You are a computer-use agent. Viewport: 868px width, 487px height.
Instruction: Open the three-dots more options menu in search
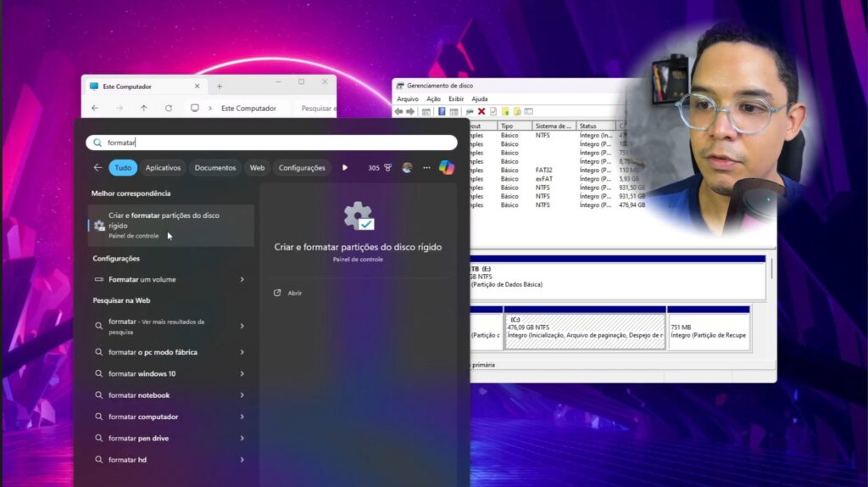(426, 168)
